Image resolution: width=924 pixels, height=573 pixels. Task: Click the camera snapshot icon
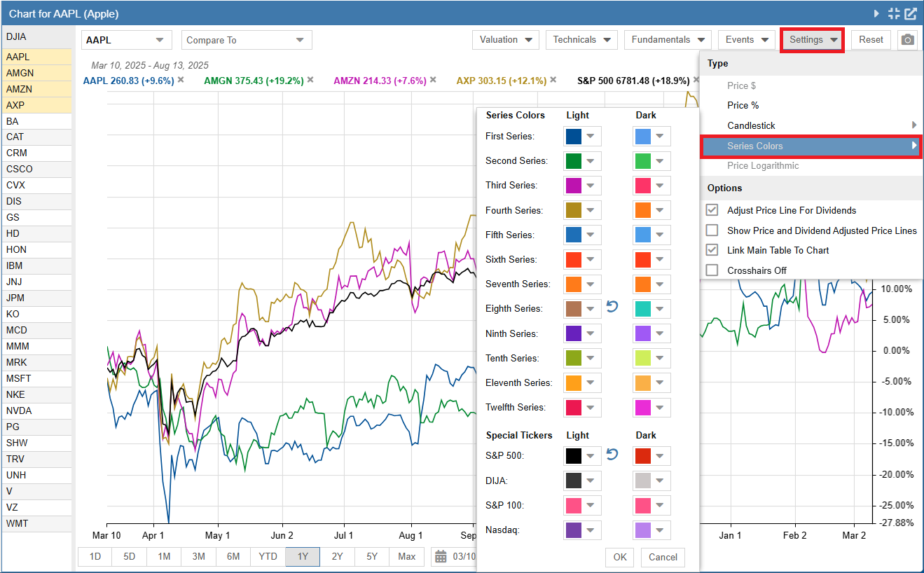(907, 40)
